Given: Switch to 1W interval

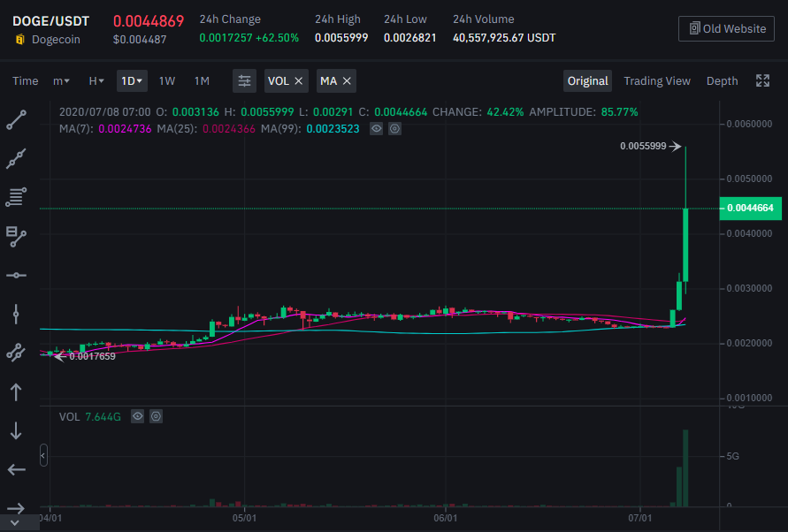Looking at the screenshot, I should 167,81.
